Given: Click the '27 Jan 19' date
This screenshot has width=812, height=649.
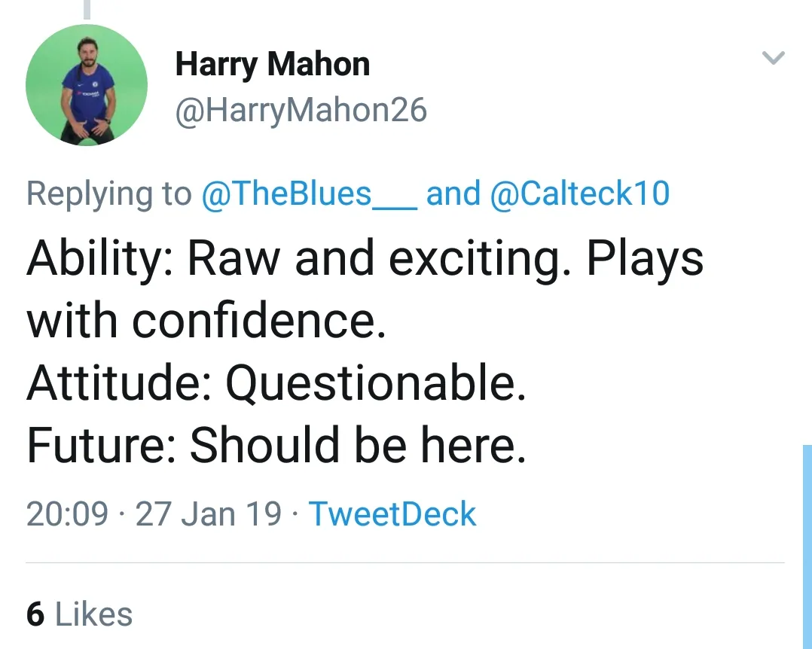Looking at the screenshot, I should tap(208, 514).
